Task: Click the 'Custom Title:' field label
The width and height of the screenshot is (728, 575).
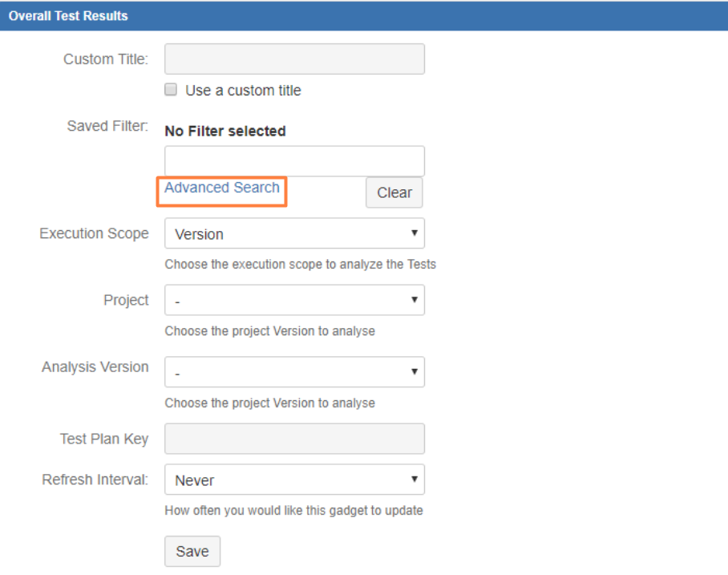Action: [106, 59]
